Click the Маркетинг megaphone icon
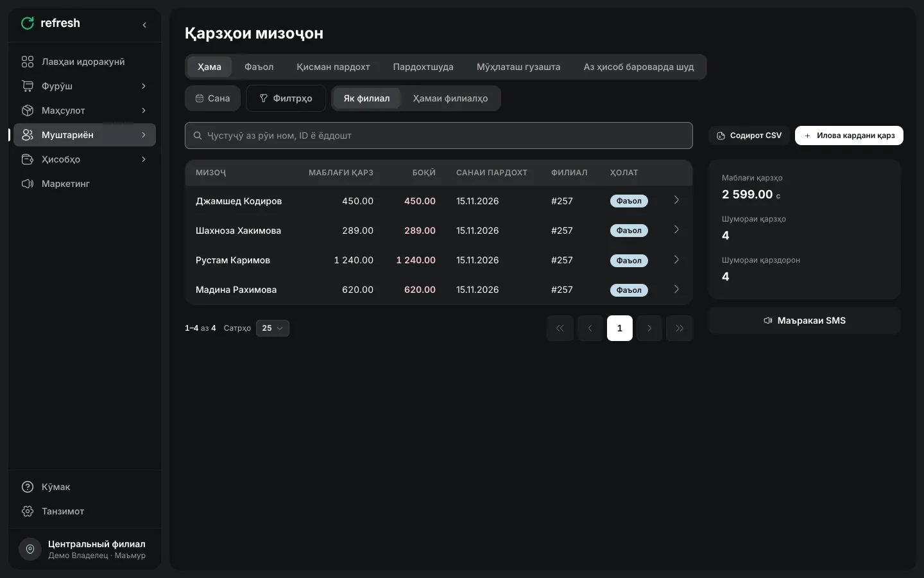 click(x=28, y=184)
